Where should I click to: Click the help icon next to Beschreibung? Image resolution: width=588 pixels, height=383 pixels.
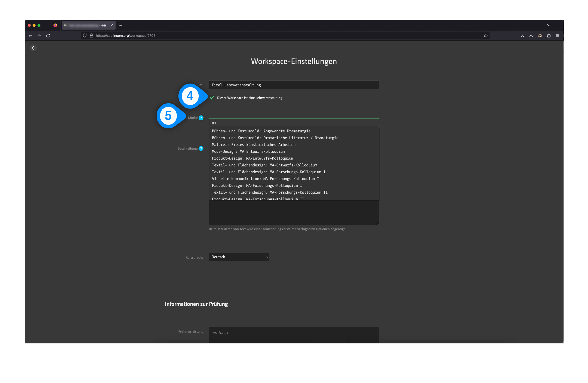click(x=201, y=148)
